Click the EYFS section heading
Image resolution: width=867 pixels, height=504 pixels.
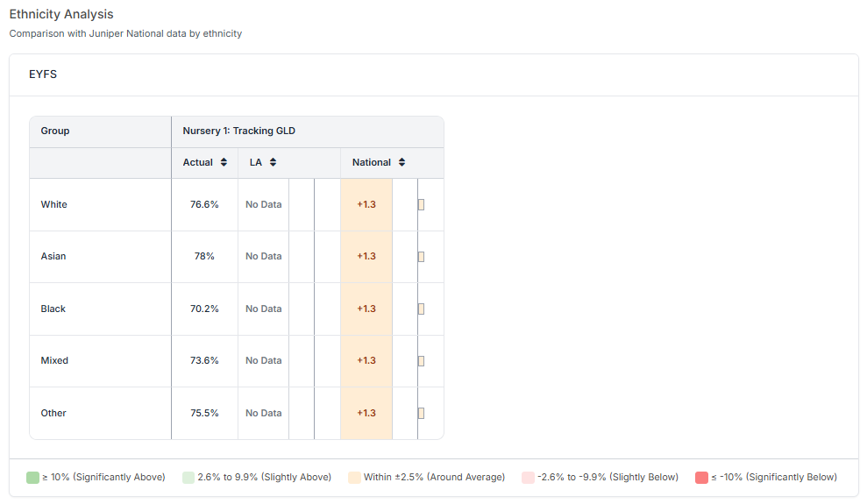[43, 75]
